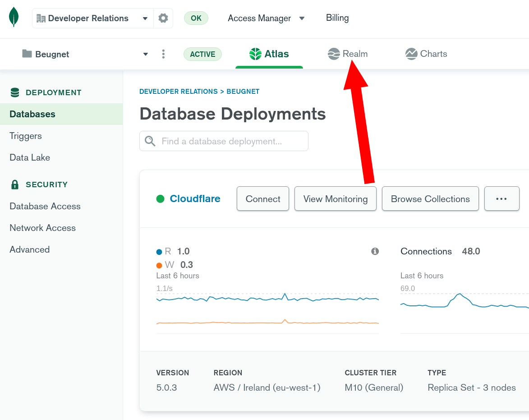Switch to the Charts tab
529x420 pixels.
(x=426, y=54)
